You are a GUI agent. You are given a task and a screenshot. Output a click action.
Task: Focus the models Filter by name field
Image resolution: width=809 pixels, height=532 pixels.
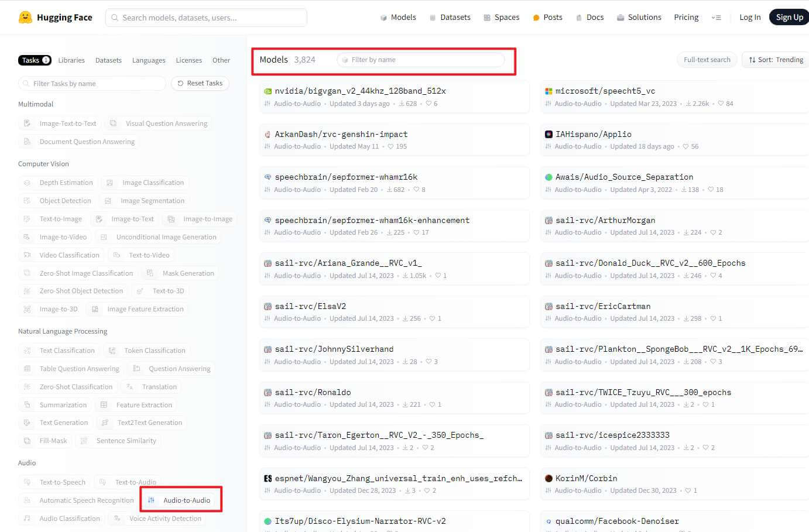(420, 60)
